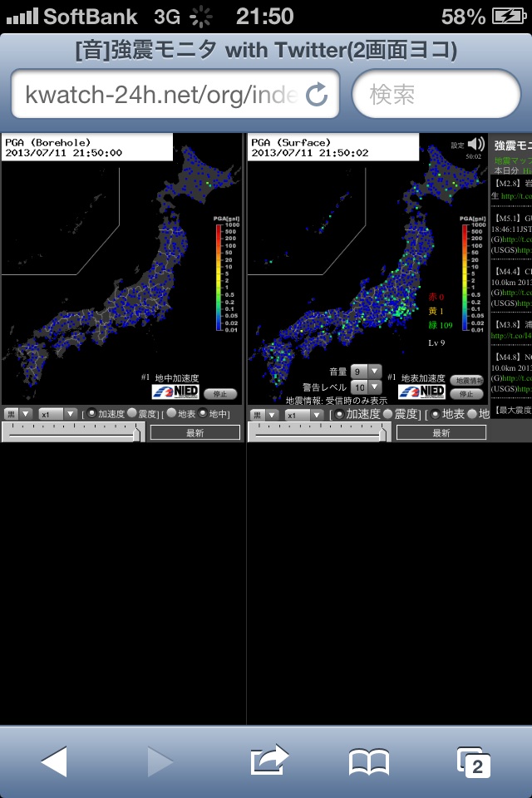The width and height of the screenshot is (532, 798).
Task: Click the 緑 109 green count
Action: coord(441,325)
